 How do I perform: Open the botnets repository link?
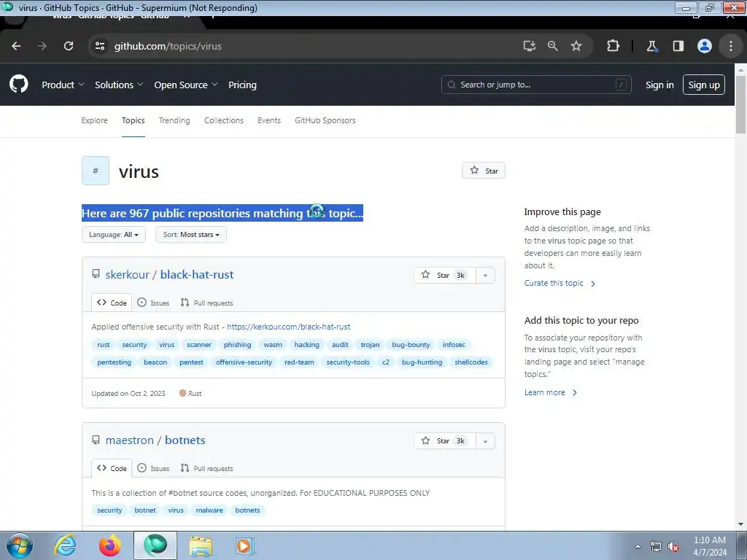[185, 440]
